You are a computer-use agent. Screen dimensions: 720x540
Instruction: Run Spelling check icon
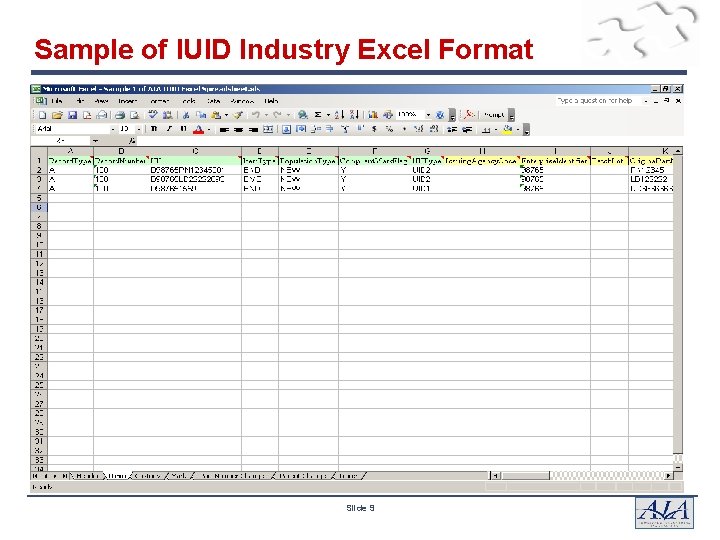(x=153, y=115)
